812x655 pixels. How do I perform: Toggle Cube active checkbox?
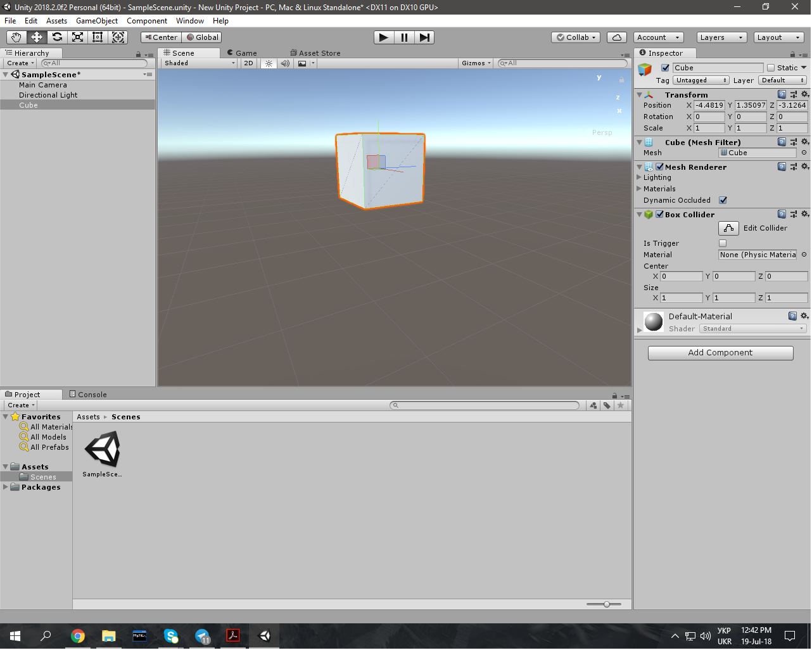click(665, 68)
